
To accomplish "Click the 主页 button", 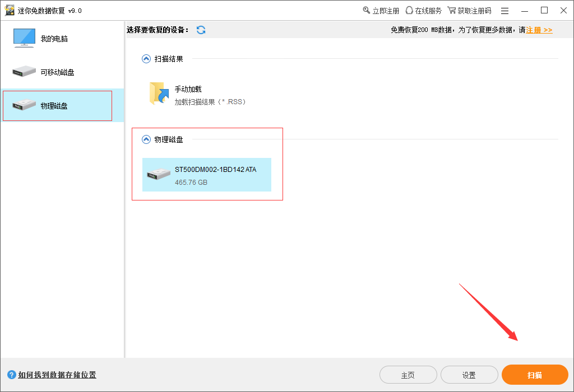I will 408,375.
